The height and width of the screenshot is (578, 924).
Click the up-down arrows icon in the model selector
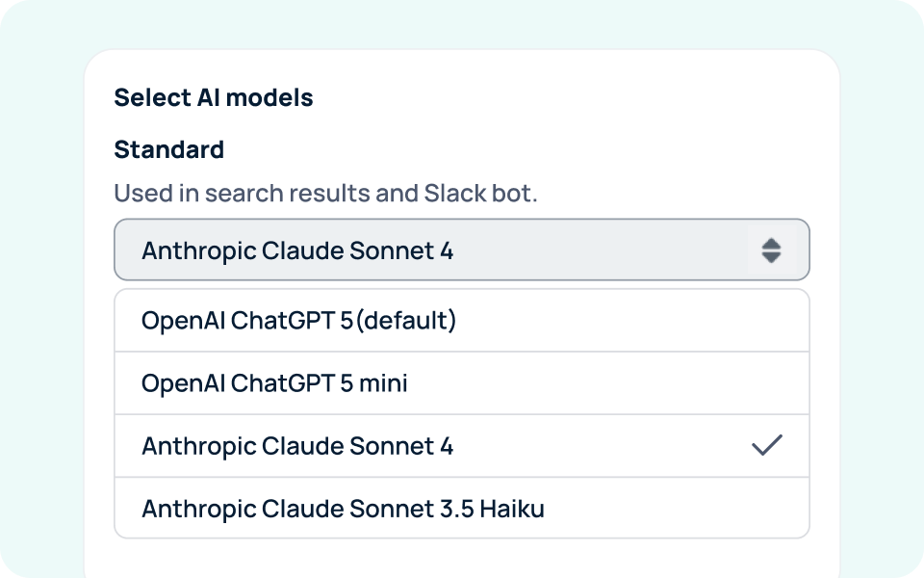[771, 250]
